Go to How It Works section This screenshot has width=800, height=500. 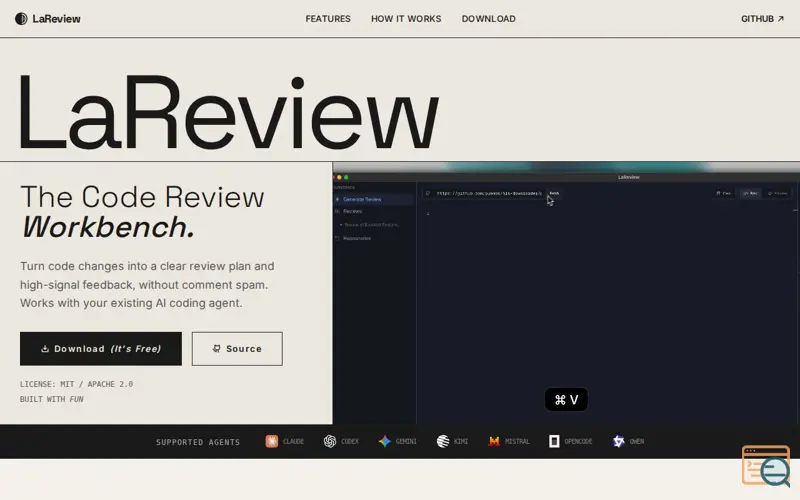tap(406, 19)
